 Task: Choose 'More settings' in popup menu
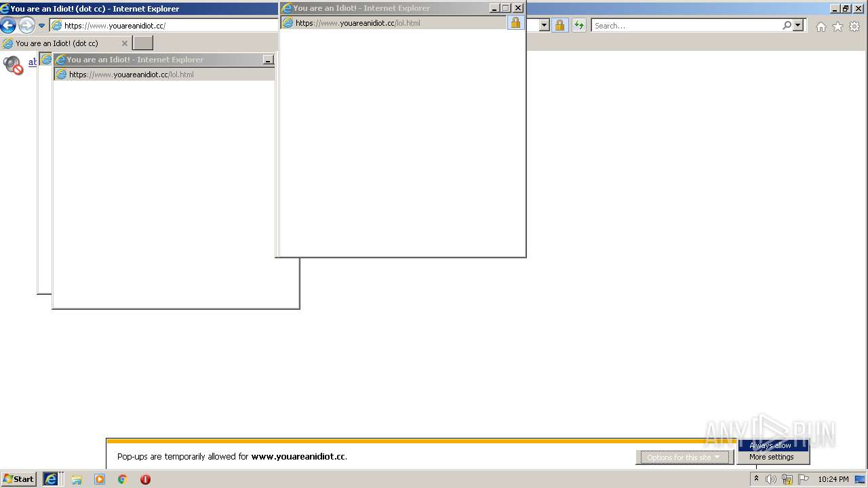774,457
